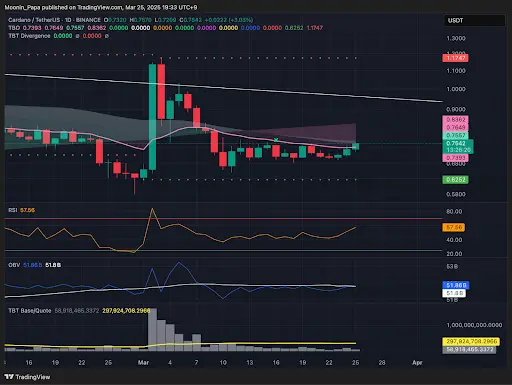
Task: Click the green 0.6252 price label
Action: click(x=455, y=180)
